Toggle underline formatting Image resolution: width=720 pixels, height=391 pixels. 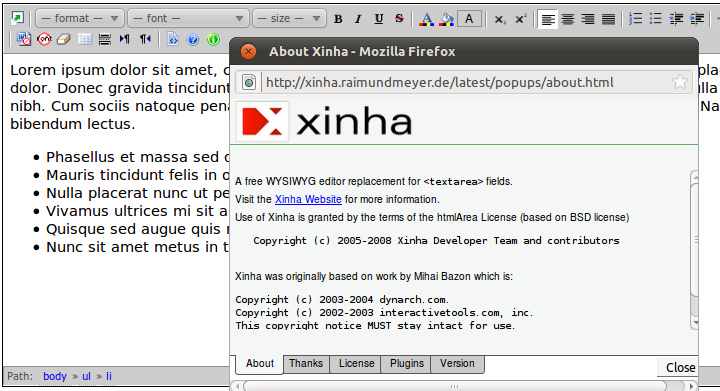click(x=379, y=19)
